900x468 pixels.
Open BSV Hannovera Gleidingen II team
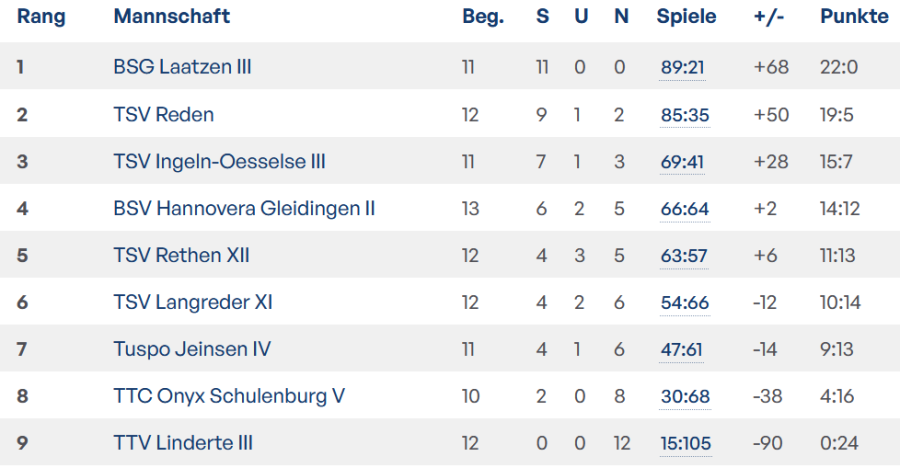pos(244,209)
